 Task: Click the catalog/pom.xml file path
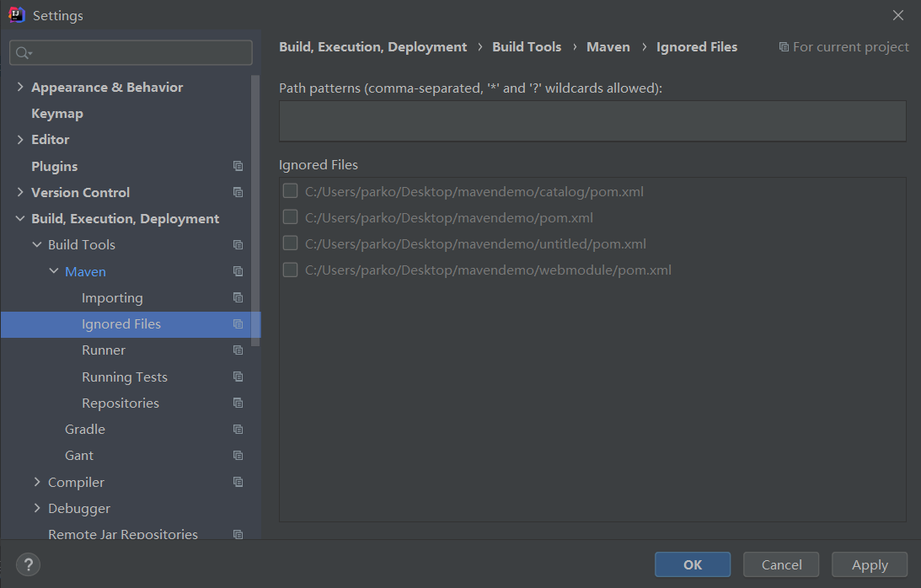pyautogui.click(x=474, y=191)
